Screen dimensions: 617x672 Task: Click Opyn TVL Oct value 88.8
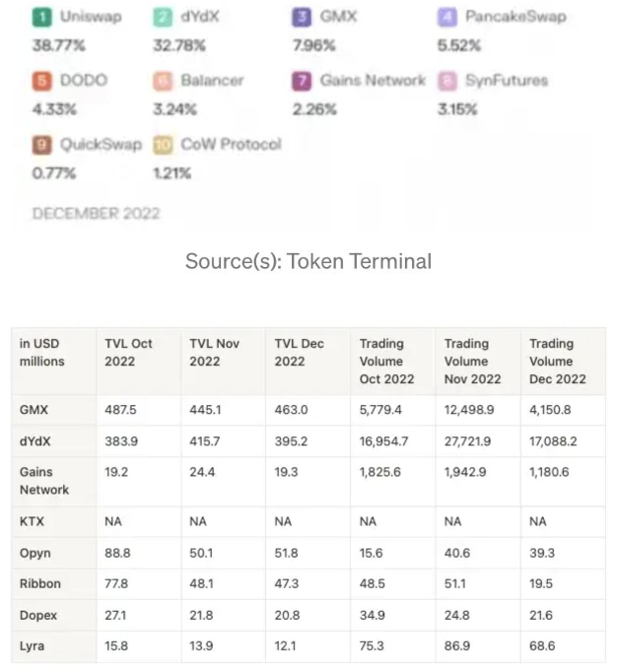[117, 553]
